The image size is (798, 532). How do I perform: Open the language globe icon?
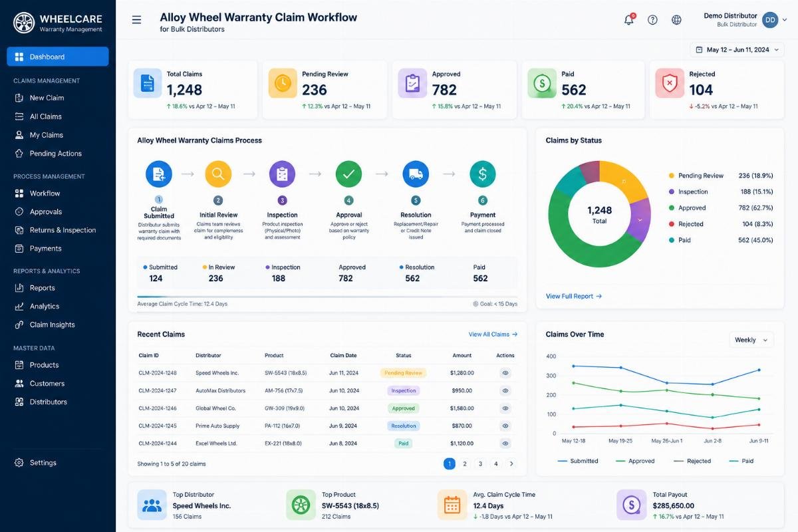click(x=676, y=20)
